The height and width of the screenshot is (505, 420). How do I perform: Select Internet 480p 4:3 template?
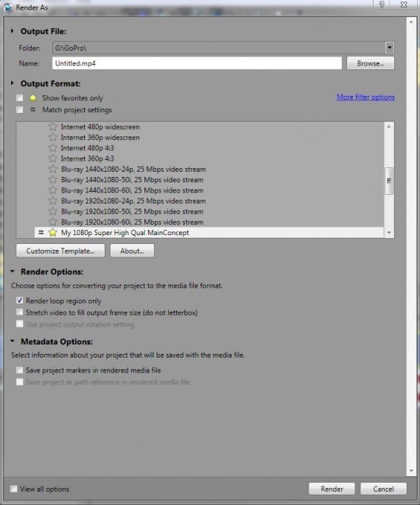point(87,148)
